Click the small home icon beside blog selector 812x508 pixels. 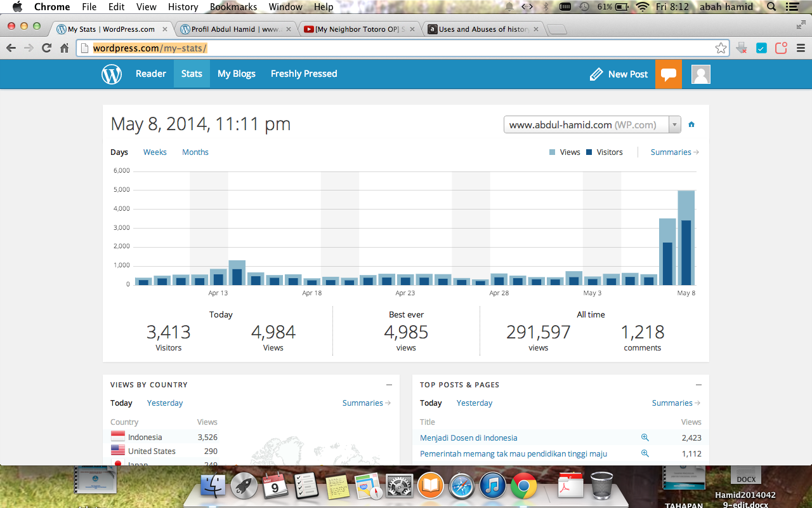691,124
